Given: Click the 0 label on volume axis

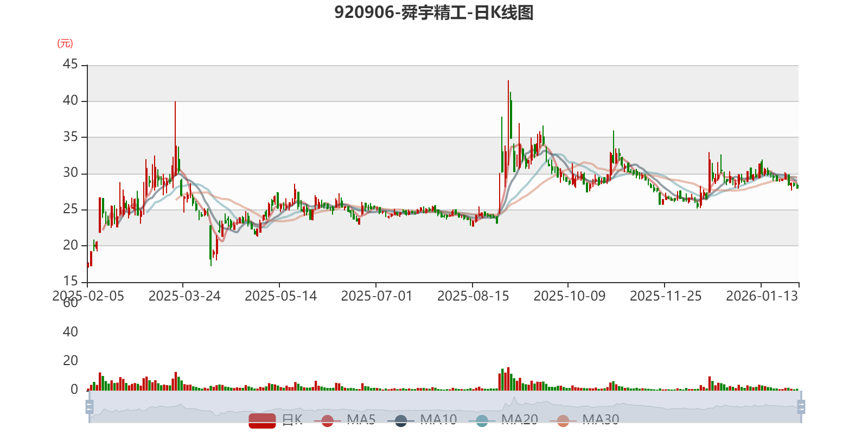Looking at the screenshot, I should click(x=74, y=390).
